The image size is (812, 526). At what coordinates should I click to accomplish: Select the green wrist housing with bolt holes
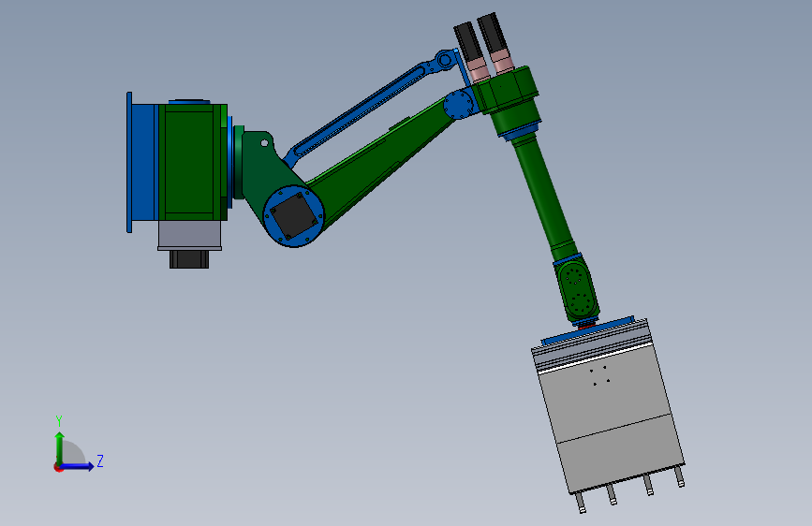pos(578,290)
